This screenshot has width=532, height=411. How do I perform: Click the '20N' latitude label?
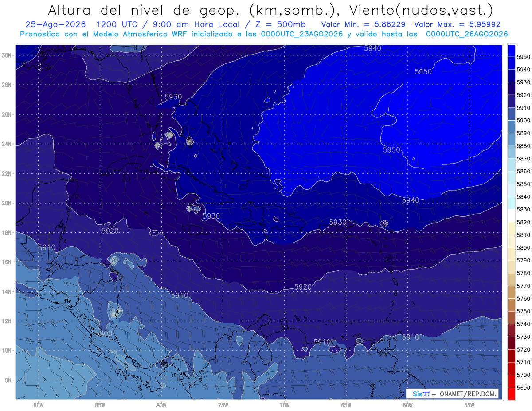click(x=8, y=203)
